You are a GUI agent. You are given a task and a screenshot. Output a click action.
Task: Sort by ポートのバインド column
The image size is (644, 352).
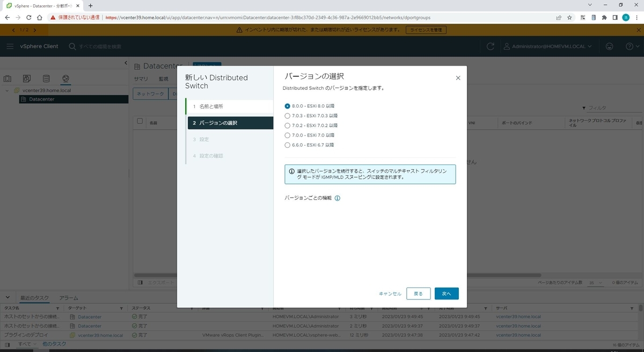point(517,123)
